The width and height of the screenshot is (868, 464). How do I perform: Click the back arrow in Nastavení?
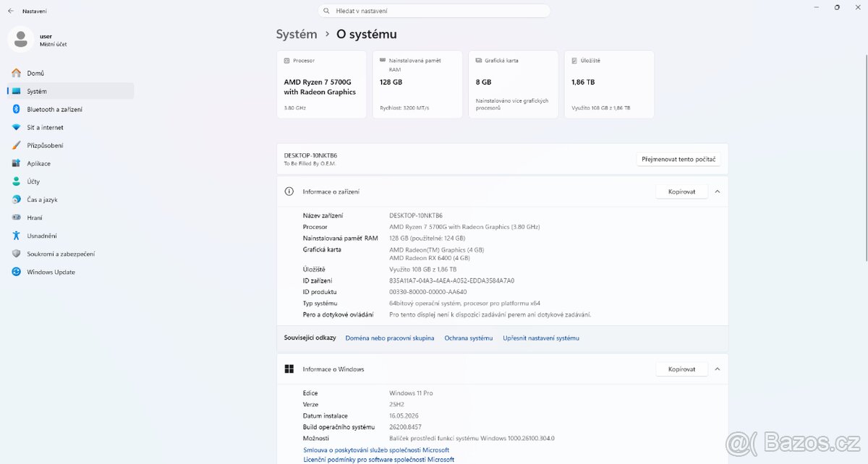[x=10, y=12]
